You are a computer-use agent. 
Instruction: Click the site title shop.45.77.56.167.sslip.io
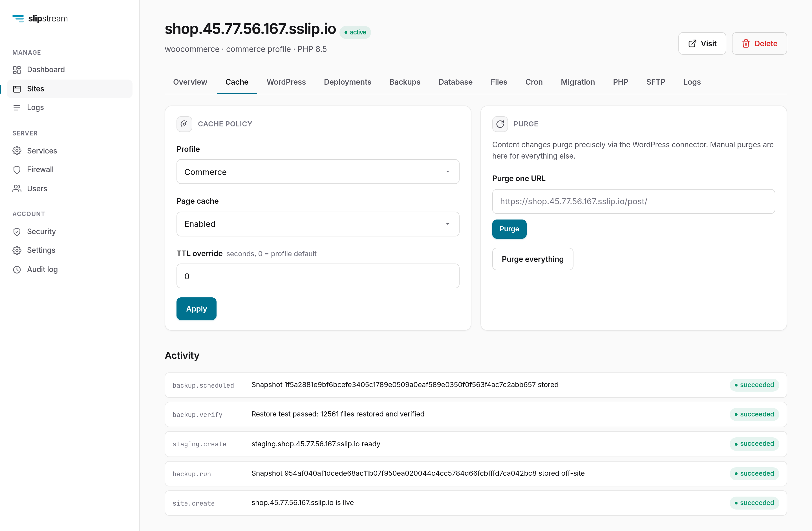[250, 29]
